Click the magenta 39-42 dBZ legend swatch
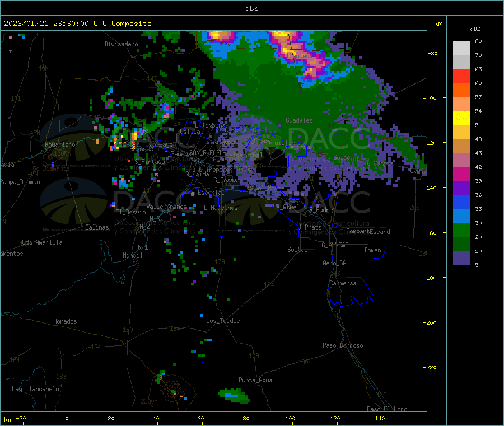The width and height of the screenshot is (504, 426). [461, 174]
